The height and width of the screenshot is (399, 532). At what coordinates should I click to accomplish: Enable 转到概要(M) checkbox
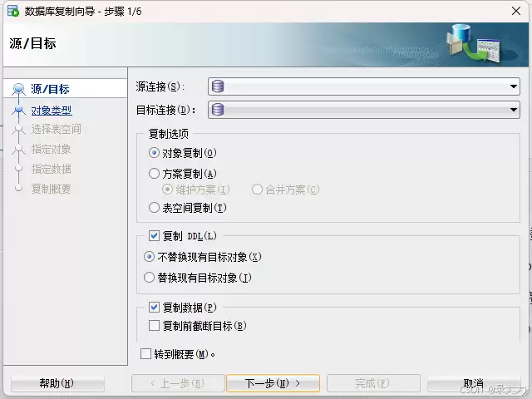[x=145, y=354]
